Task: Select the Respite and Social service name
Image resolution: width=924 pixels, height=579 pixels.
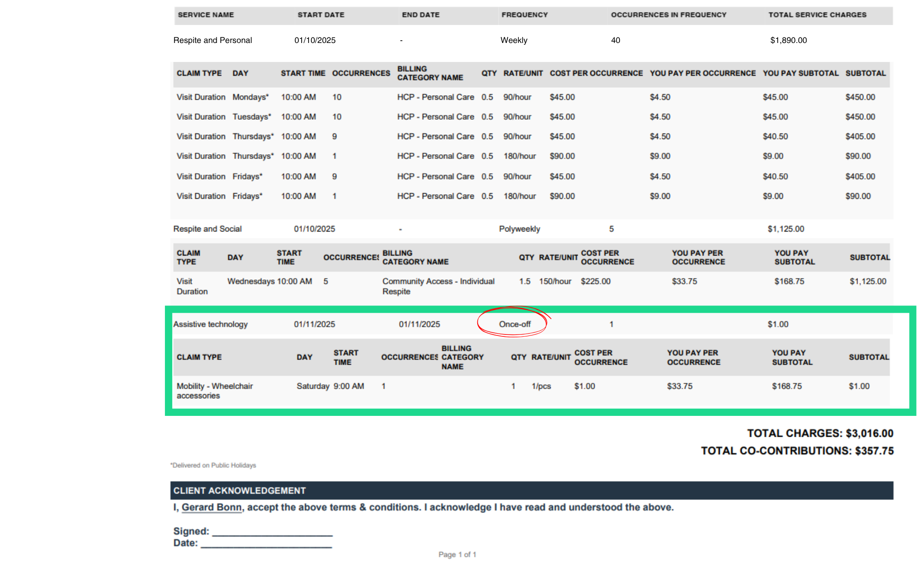Action: (x=207, y=229)
